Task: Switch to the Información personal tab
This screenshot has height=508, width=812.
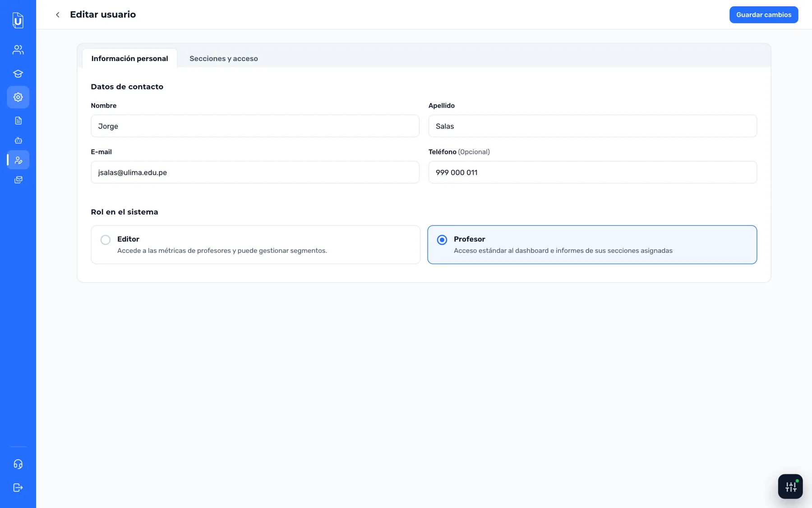Action: pos(130,59)
